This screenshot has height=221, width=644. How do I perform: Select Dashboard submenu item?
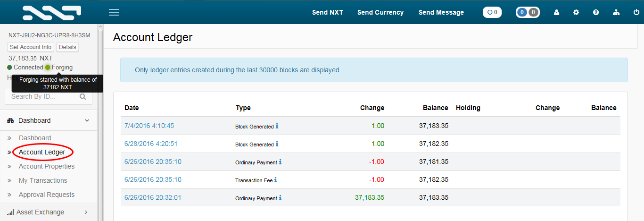(35, 138)
